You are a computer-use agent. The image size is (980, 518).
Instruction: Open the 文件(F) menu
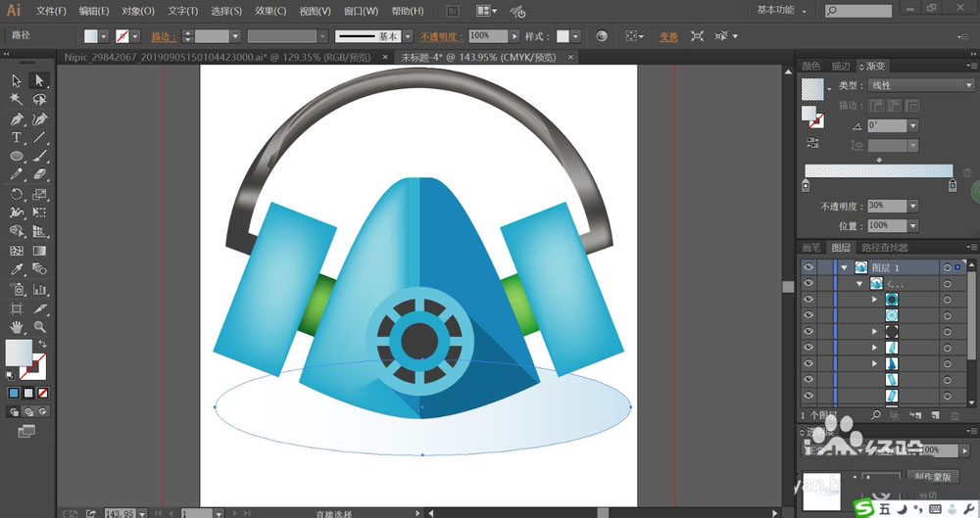(51, 11)
